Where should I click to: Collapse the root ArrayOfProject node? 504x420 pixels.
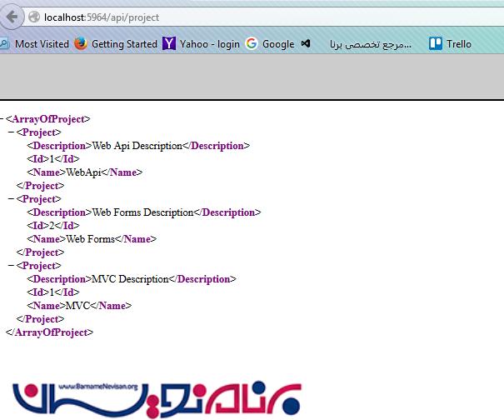[2, 119]
